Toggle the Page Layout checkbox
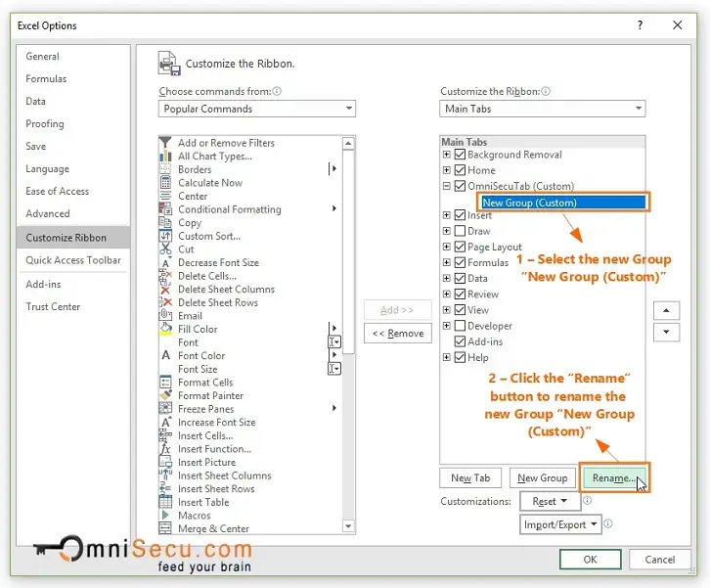710x588 pixels. pyautogui.click(x=460, y=247)
